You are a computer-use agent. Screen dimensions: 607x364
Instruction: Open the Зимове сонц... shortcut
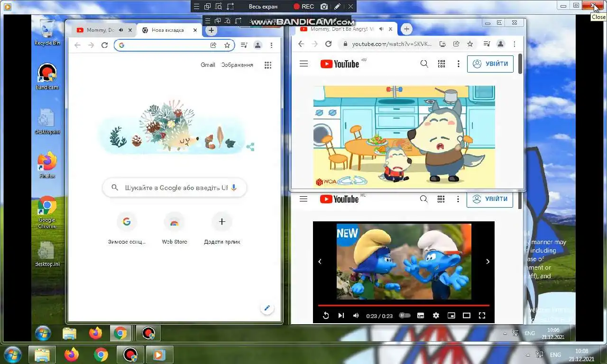[x=127, y=229]
